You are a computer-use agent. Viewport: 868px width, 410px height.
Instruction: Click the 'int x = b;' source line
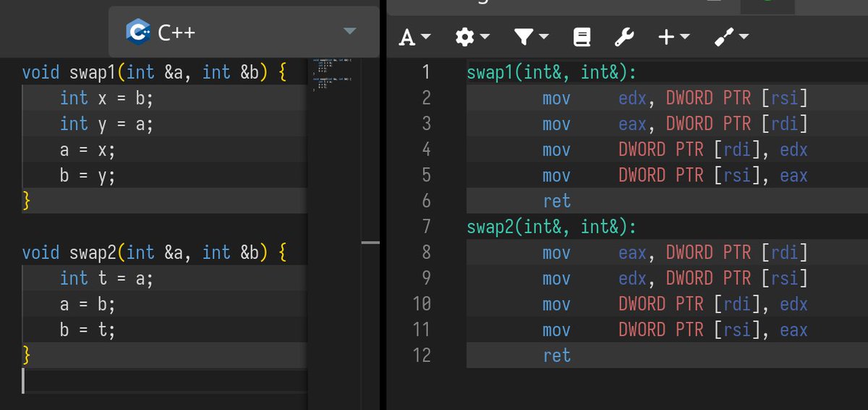point(106,98)
